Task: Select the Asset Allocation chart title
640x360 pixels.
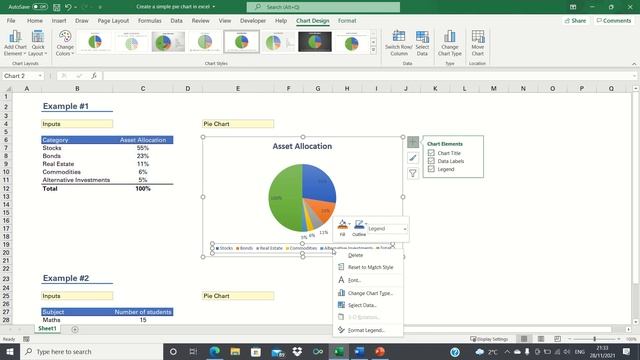Action: point(302,146)
